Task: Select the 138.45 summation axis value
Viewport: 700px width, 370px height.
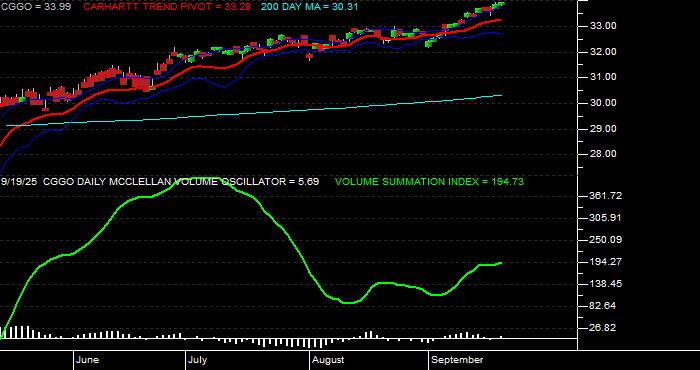Action: click(x=605, y=284)
